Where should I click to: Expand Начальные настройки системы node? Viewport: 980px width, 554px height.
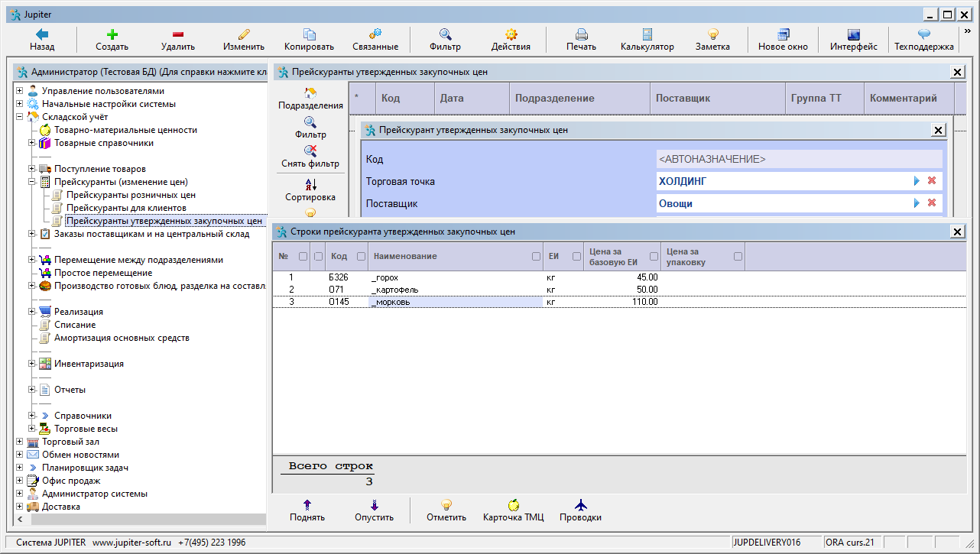coord(20,104)
